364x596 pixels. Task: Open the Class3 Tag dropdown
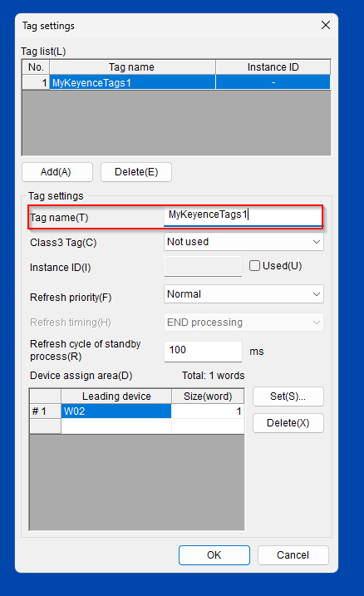243,242
